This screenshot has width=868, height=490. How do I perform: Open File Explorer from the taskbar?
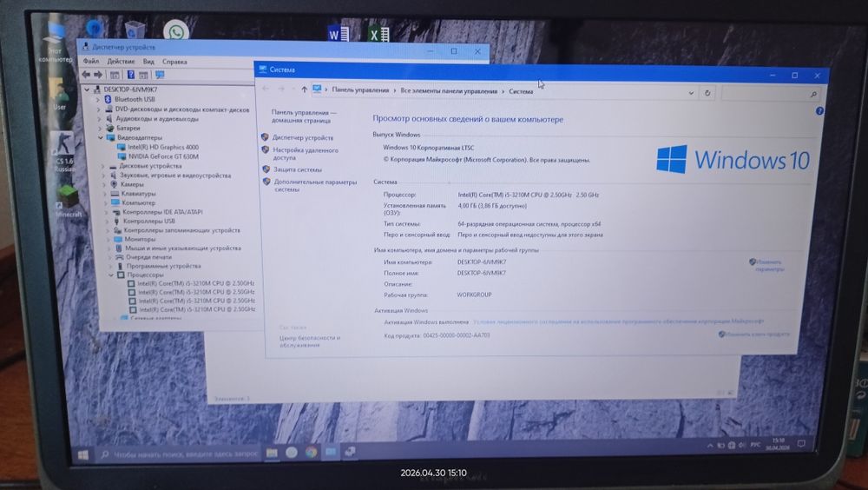pyautogui.click(x=272, y=453)
